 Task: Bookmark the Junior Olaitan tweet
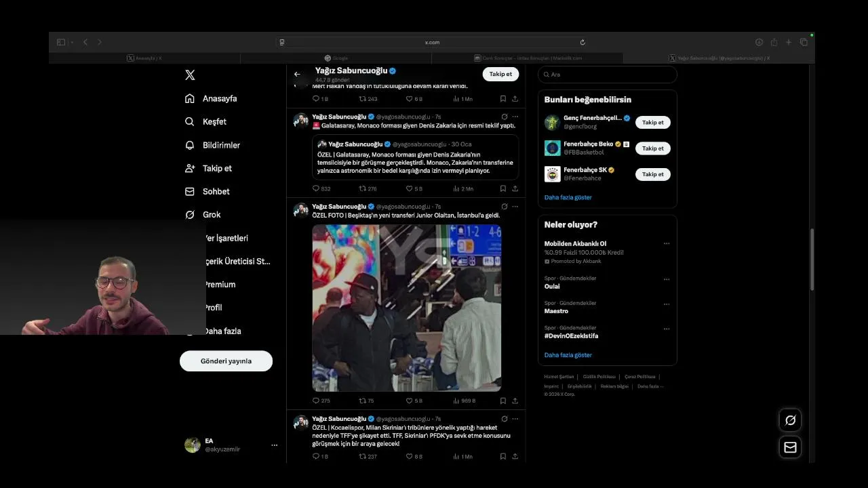click(x=502, y=401)
